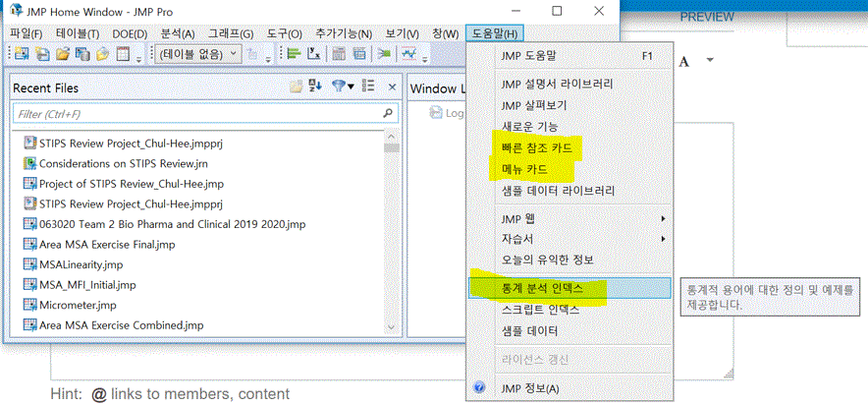Select JMP 살펴보기 menu entry
Viewport: 868px width, 405px height.
coord(570,105)
